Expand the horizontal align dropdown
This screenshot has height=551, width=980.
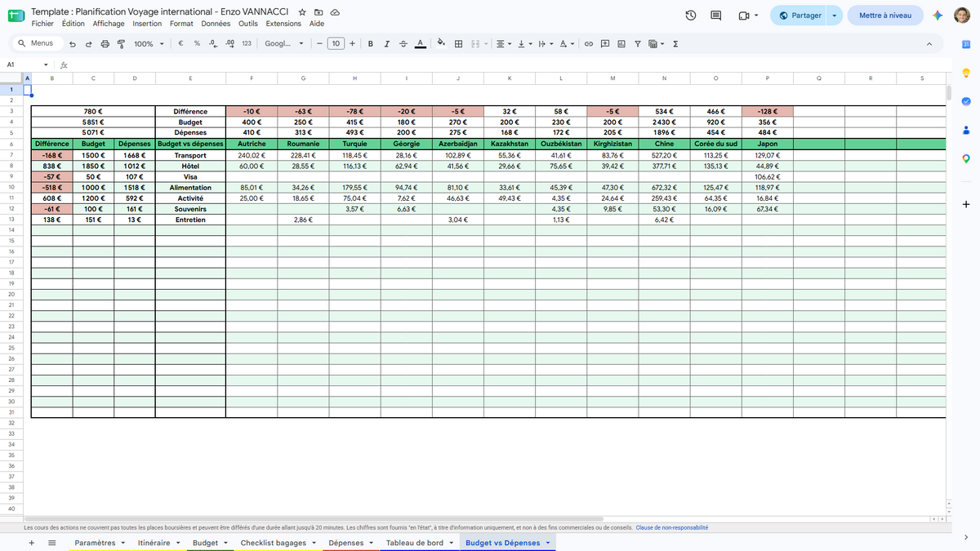tap(504, 44)
